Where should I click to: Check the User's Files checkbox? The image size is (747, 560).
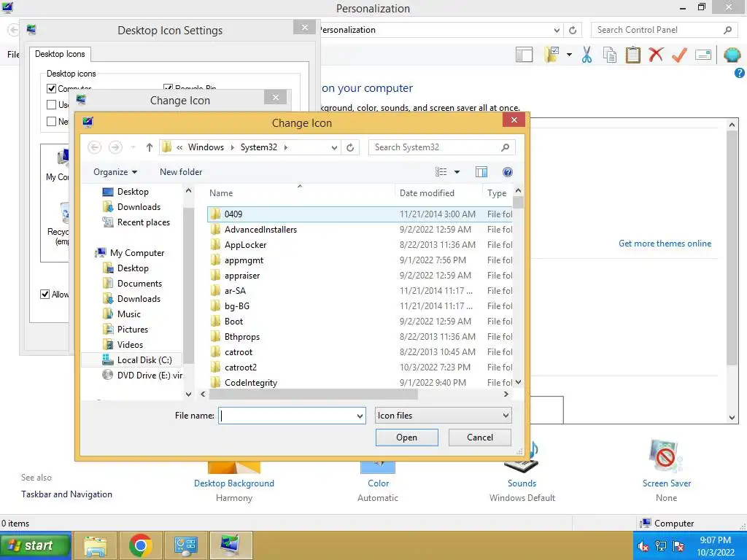pyautogui.click(x=52, y=104)
